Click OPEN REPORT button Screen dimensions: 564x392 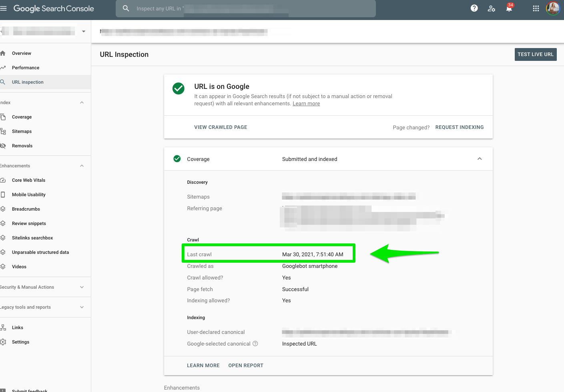coord(246,366)
